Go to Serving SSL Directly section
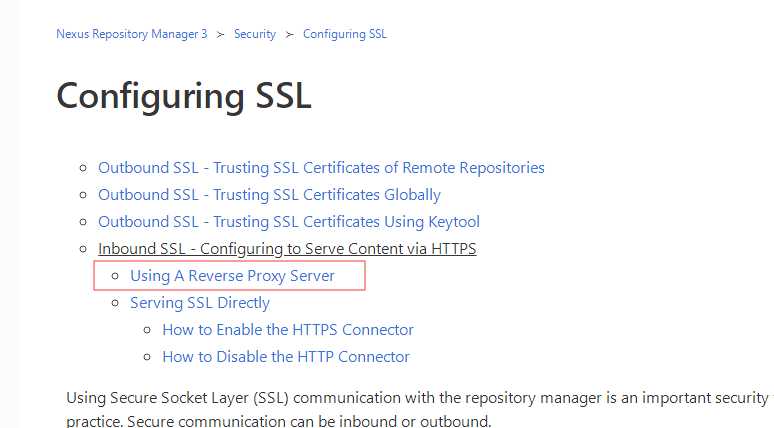 (200, 303)
